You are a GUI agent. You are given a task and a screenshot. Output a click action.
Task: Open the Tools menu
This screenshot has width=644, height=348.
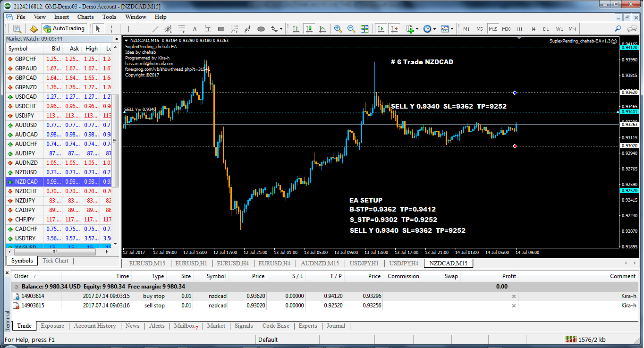tap(110, 17)
